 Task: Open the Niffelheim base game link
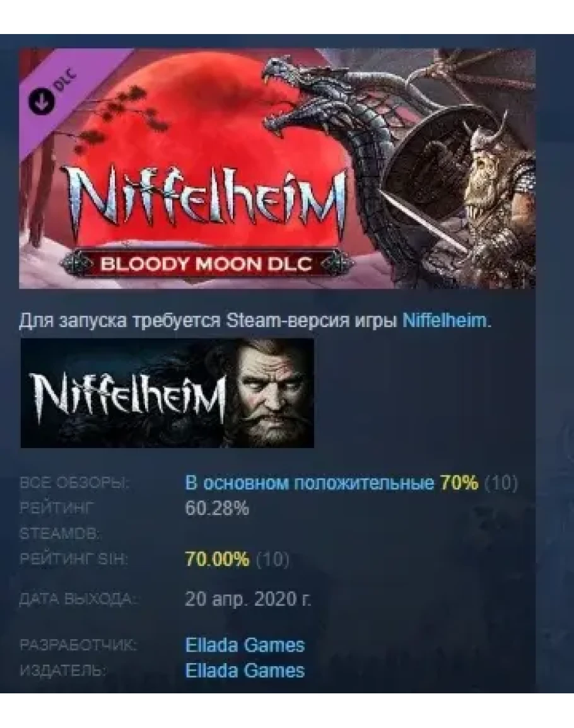click(x=444, y=320)
